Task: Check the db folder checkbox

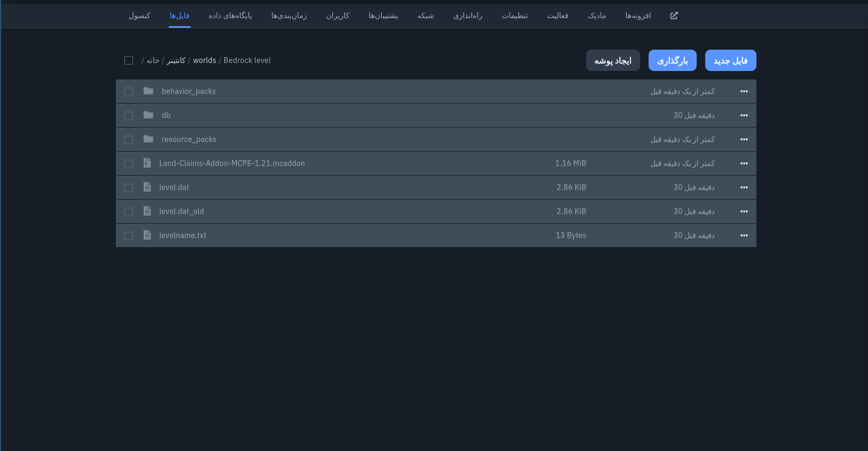Action: click(x=129, y=116)
